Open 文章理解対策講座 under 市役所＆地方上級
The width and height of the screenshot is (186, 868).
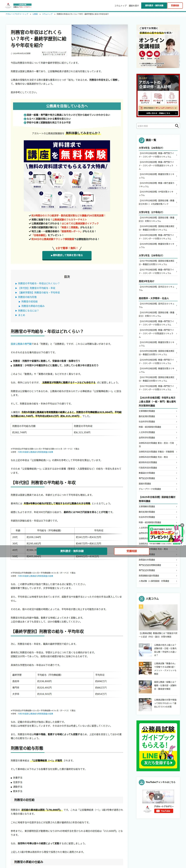pyautogui.click(x=158, y=411)
